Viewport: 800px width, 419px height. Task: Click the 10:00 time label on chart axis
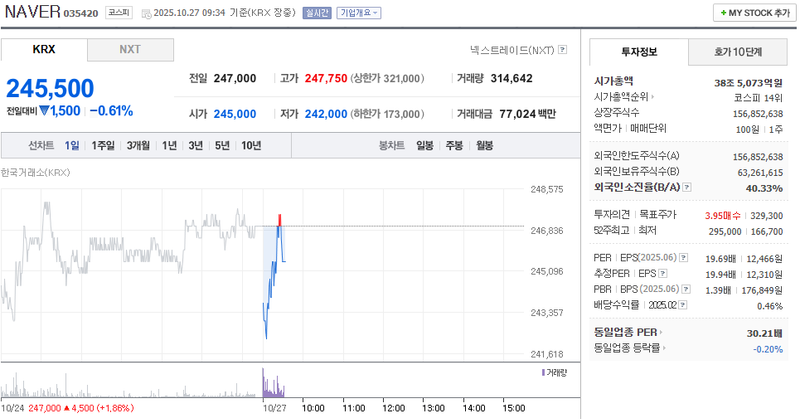tap(313, 408)
